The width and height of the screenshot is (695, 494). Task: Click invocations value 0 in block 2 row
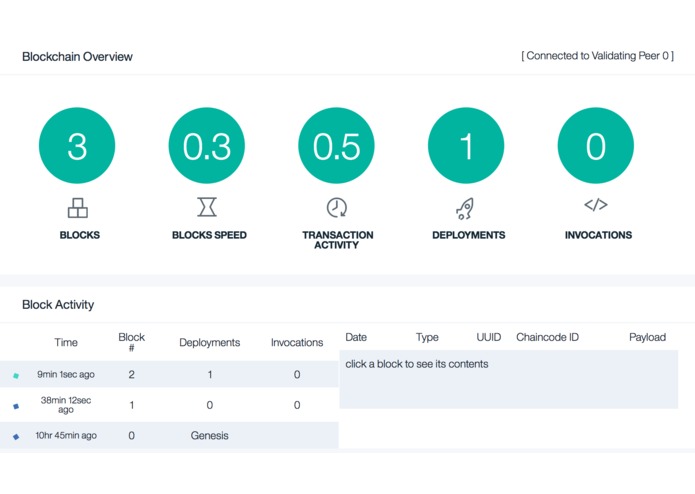(297, 374)
